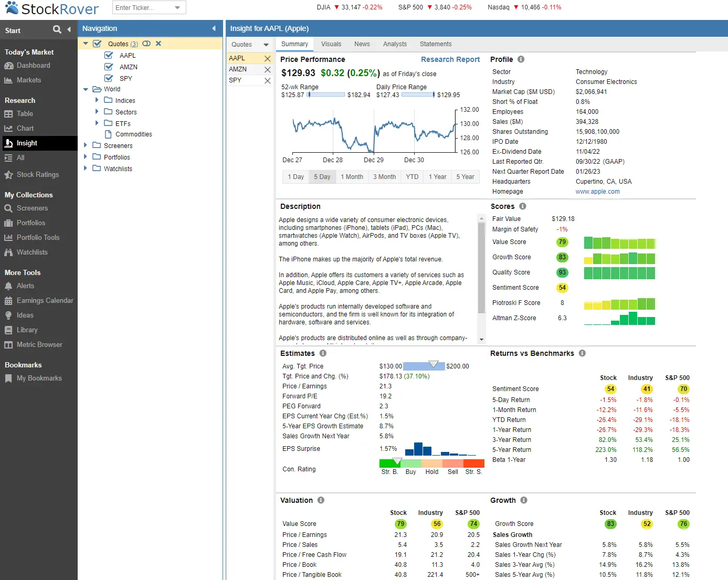Uncheck the AMZN ticker checkbox
The image size is (728, 580).
click(x=108, y=67)
